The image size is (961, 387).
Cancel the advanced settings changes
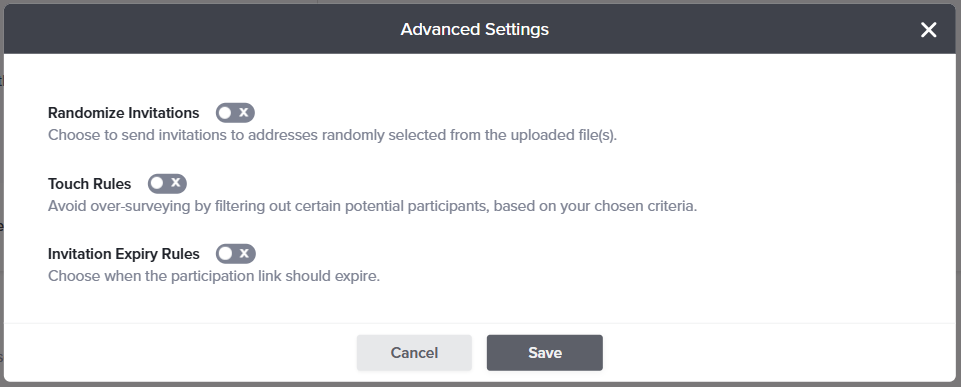point(414,353)
